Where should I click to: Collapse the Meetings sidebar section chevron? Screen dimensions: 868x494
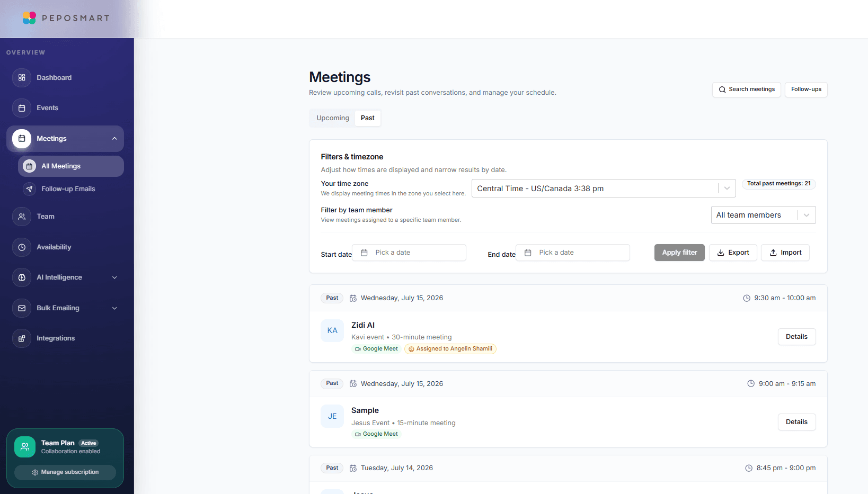click(114, 139)
